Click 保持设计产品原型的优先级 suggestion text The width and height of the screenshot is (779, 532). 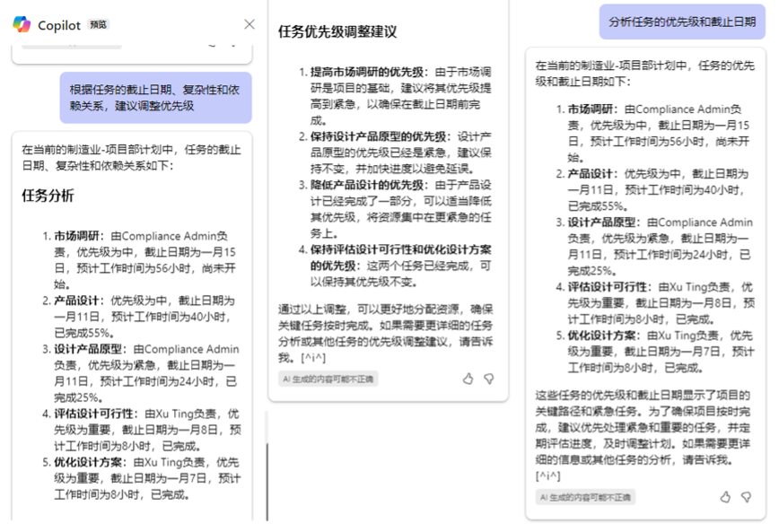click(x=396, y=153)
